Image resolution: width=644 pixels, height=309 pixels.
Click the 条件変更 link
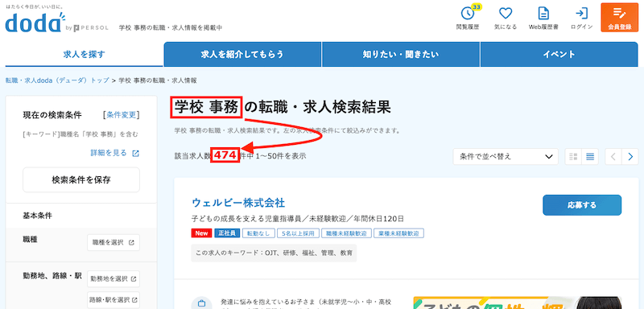pos(122,114)
